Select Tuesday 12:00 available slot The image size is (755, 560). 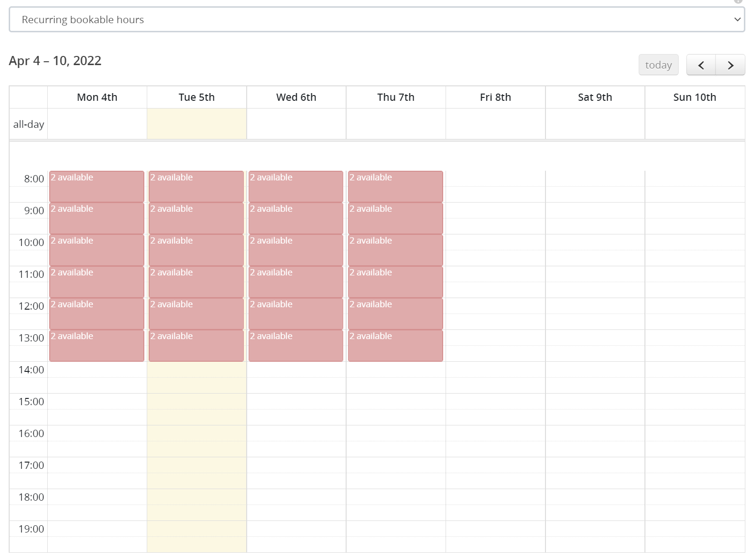coord(196,314)
